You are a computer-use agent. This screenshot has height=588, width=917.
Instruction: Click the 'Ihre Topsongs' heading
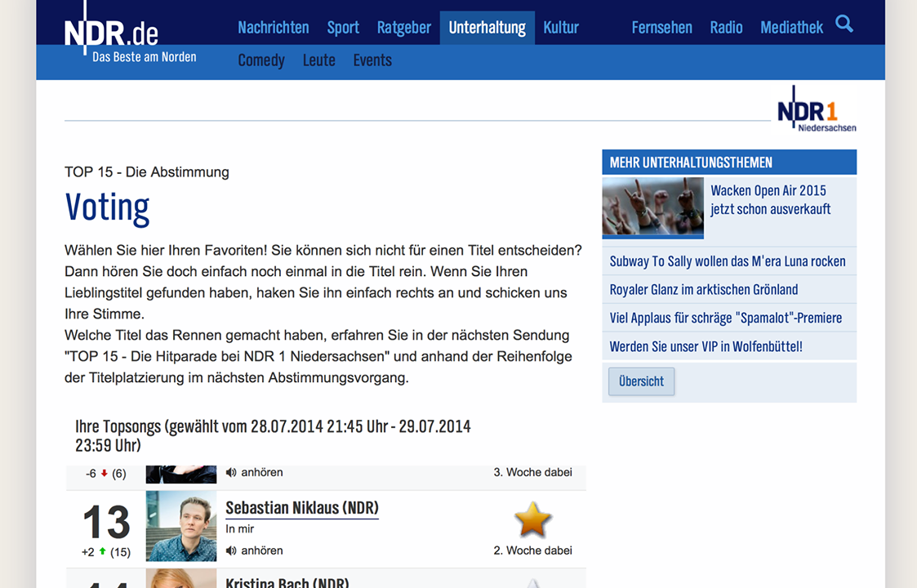(273, 436)
